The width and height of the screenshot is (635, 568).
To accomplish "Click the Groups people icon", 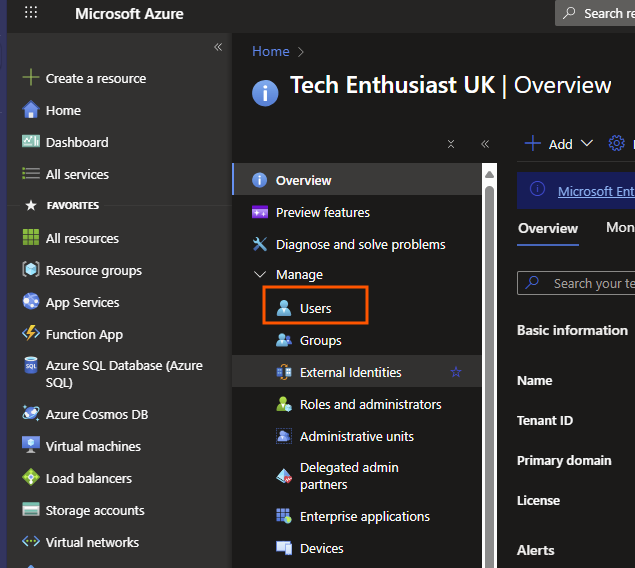I will [x=284, y=340].
